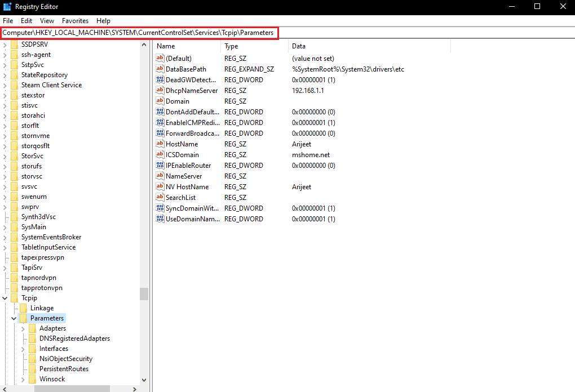Click the folder icon of Tcpip key
Screen dimensions: 575x392
(x=14, y=297)
